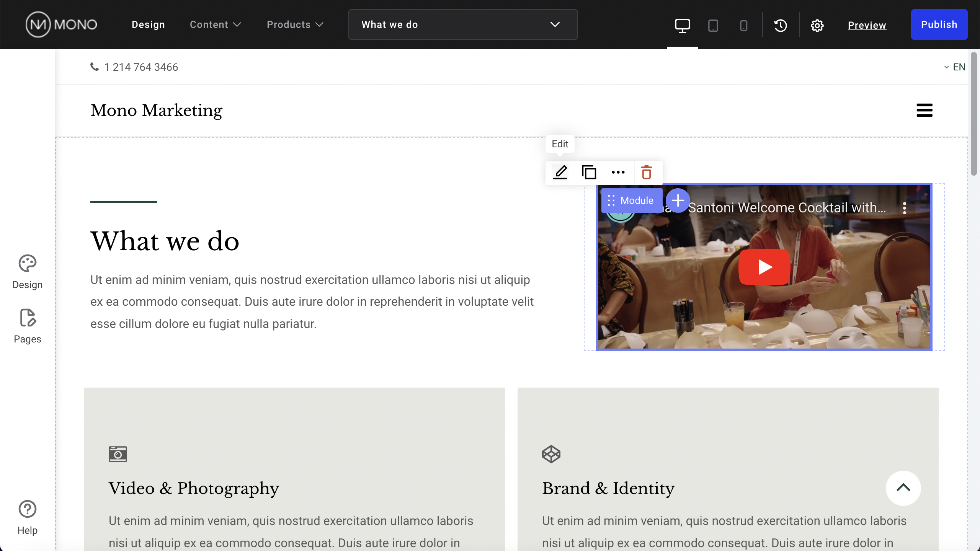Select the Brand & Identity heading

coord(608,488)
